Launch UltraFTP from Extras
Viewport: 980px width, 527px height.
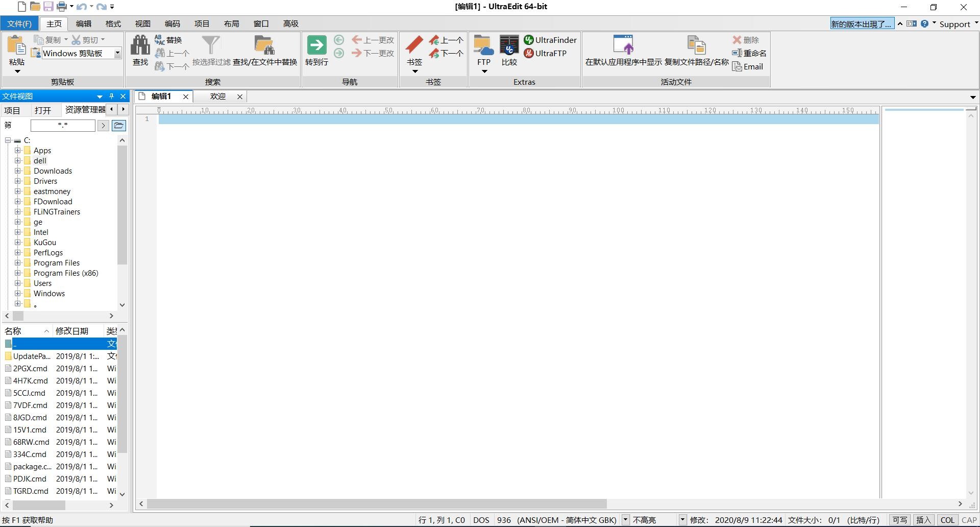coord(545,53)
